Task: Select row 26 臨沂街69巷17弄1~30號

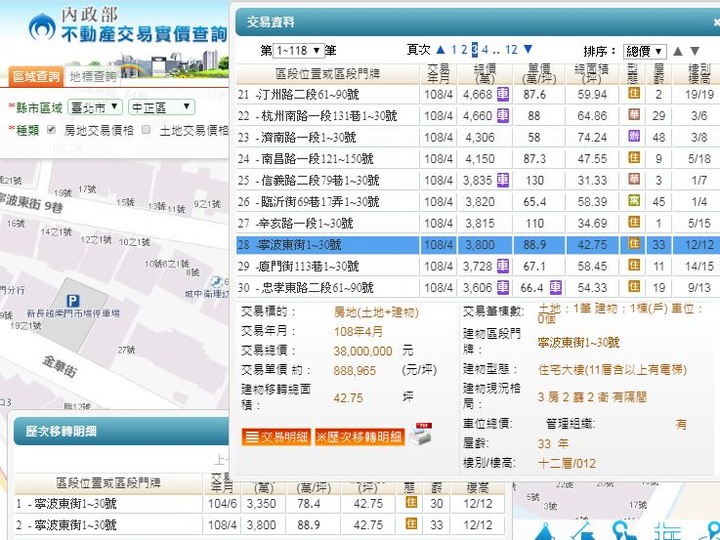Action: (478, 202)
